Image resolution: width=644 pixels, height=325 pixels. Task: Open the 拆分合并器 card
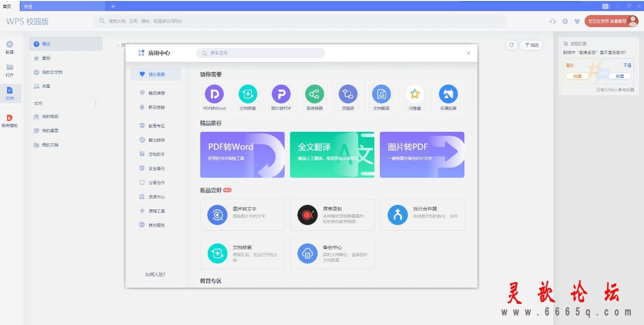423,215
